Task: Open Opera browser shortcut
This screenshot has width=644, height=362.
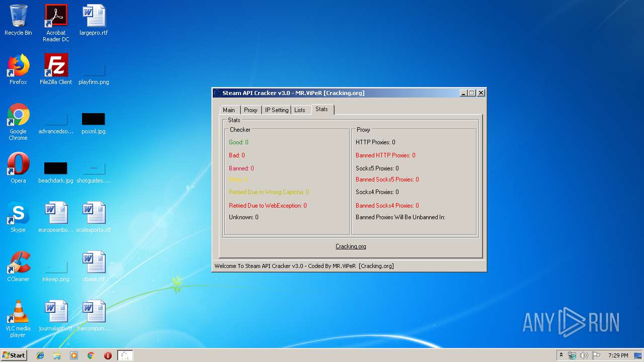Action: (x=18, y=168)
